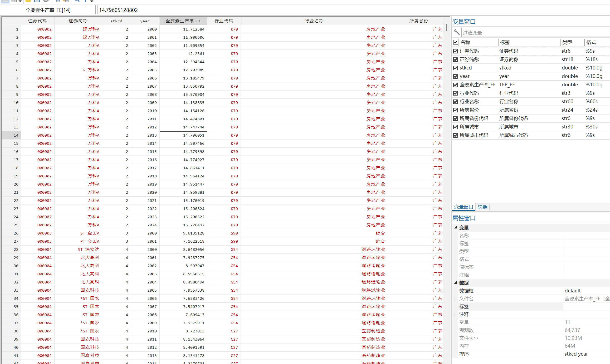Uncheck the 所属城市代码 variable checkbox
This screenshot has width=610, height=364.
[456, 135]
